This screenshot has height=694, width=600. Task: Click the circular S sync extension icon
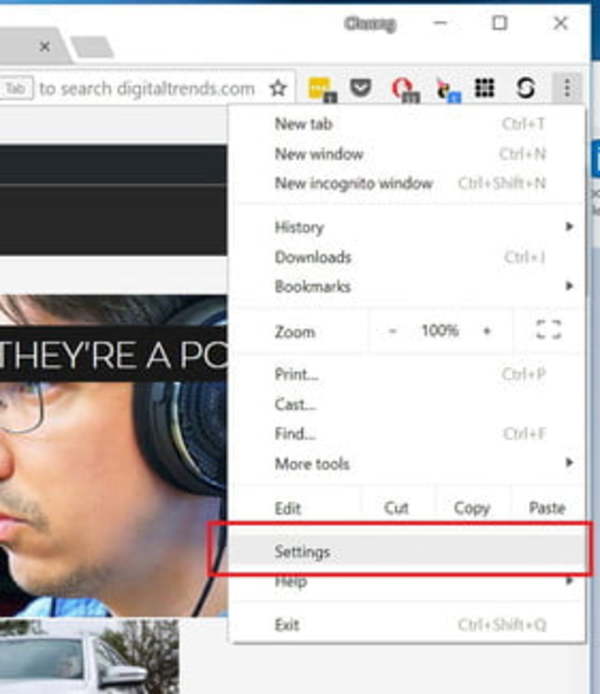point(525,88)
